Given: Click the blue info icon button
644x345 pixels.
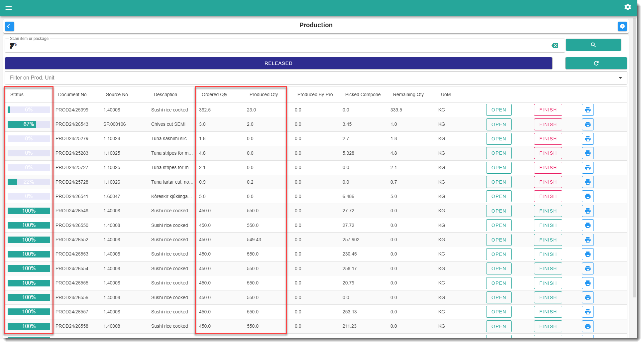Looking at the screenshot, I should 622,26.
